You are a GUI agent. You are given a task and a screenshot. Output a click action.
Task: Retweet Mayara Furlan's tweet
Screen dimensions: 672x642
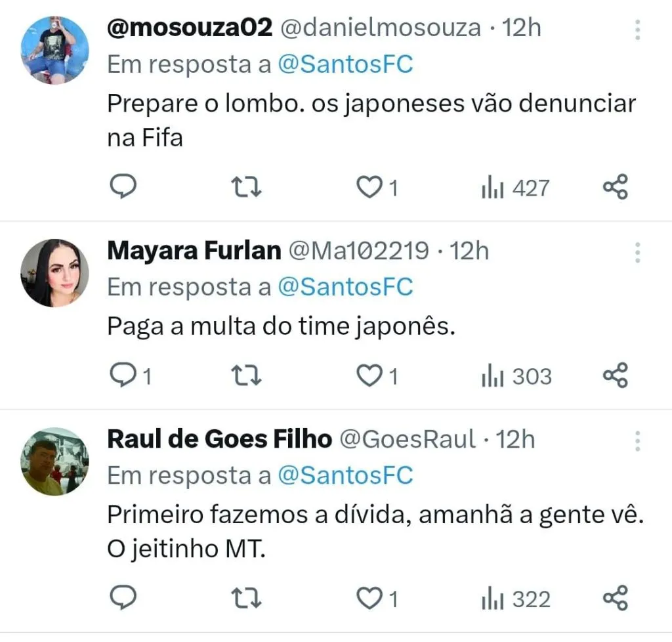point(249,376)
